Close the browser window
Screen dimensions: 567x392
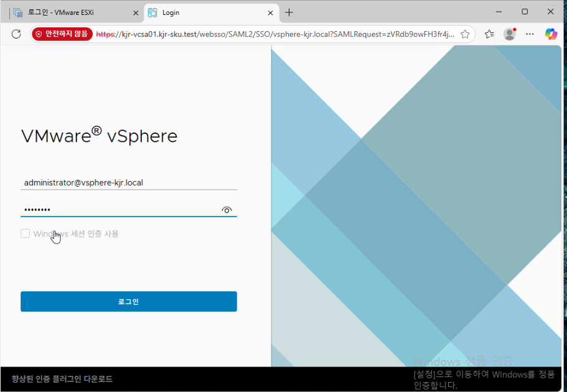pyautogui.click(x=550, y=12)
